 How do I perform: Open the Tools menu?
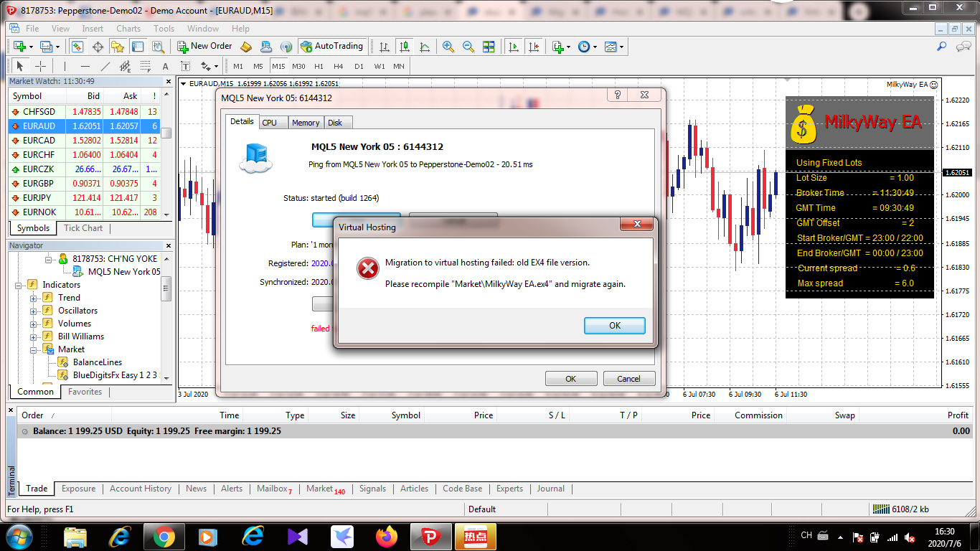pyautogui.click(x=164, y=29)
